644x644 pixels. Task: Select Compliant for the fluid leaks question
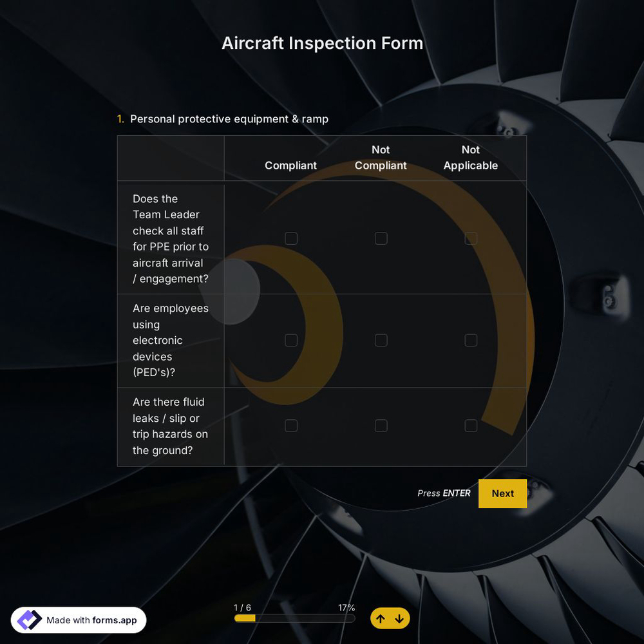coord(291,426)
